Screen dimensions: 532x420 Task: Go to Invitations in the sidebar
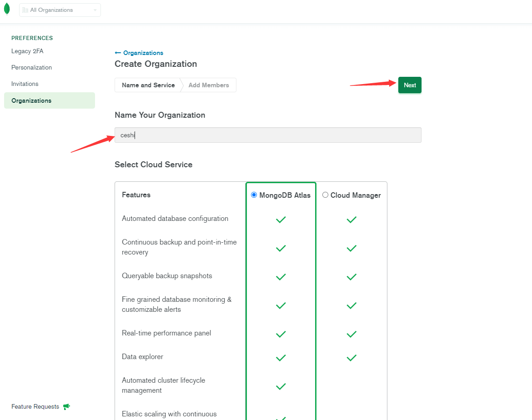(25, 84)
